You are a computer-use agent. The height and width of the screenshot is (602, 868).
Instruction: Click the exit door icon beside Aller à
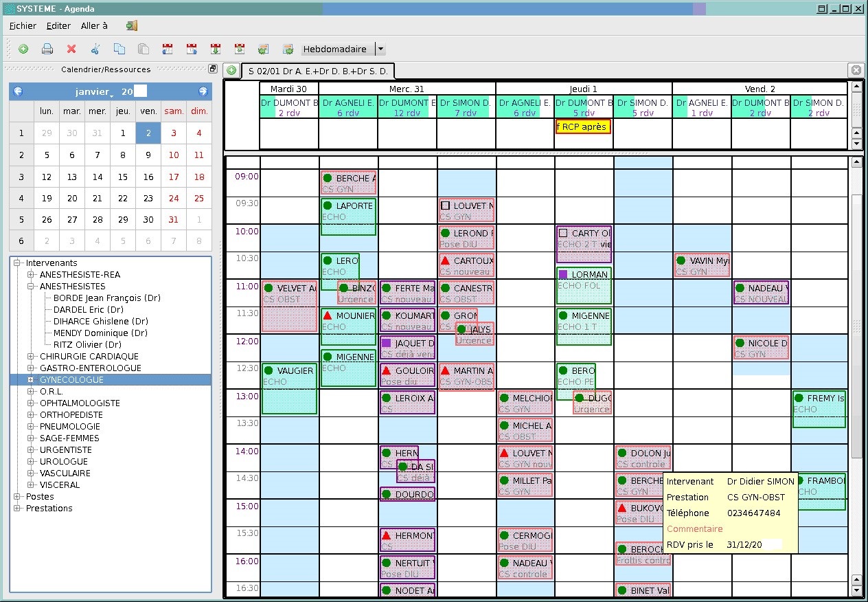click(132, 25)
